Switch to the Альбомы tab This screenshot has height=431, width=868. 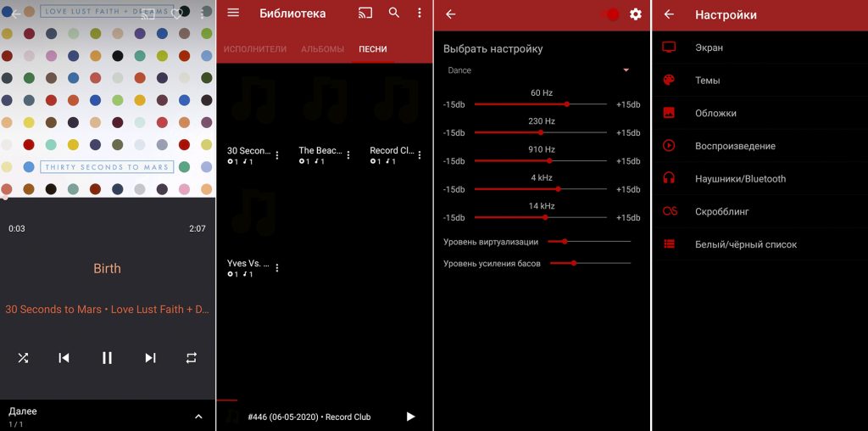click(x=322, y=49)
